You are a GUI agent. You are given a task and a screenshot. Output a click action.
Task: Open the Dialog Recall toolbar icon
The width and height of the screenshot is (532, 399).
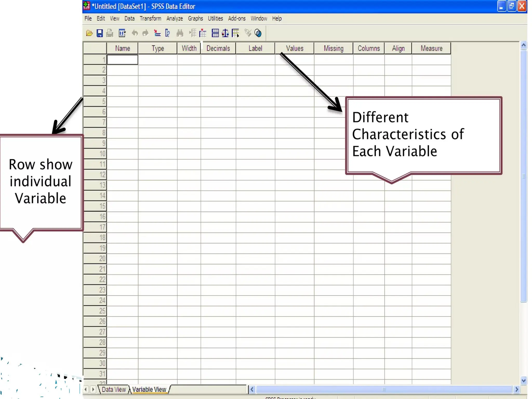[x=122, y=33]
